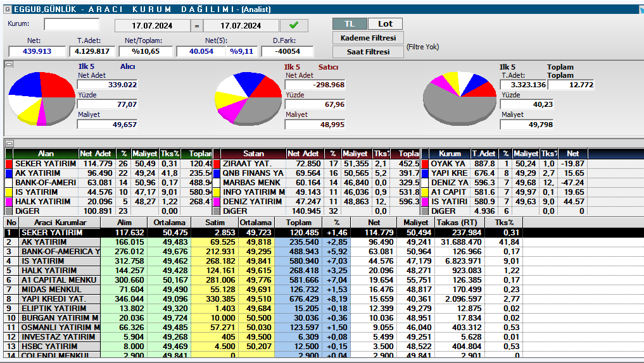Click the red swatch beside OYAK YA
Viewport: 644px width, 363px height.
(425, 164)
